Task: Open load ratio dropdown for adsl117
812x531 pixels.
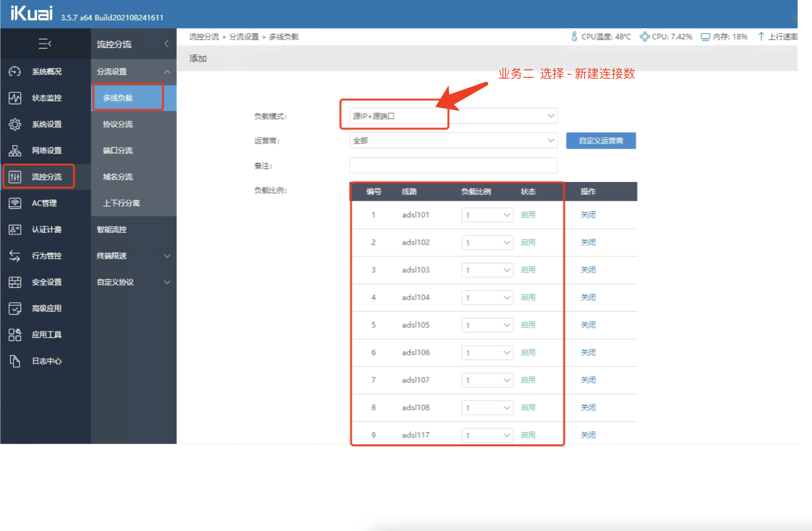Action: [x=487, y=435]
